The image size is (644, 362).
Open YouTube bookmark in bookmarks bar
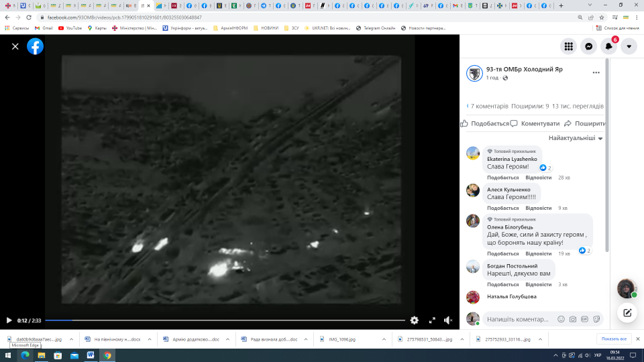[x=70, y=28]
